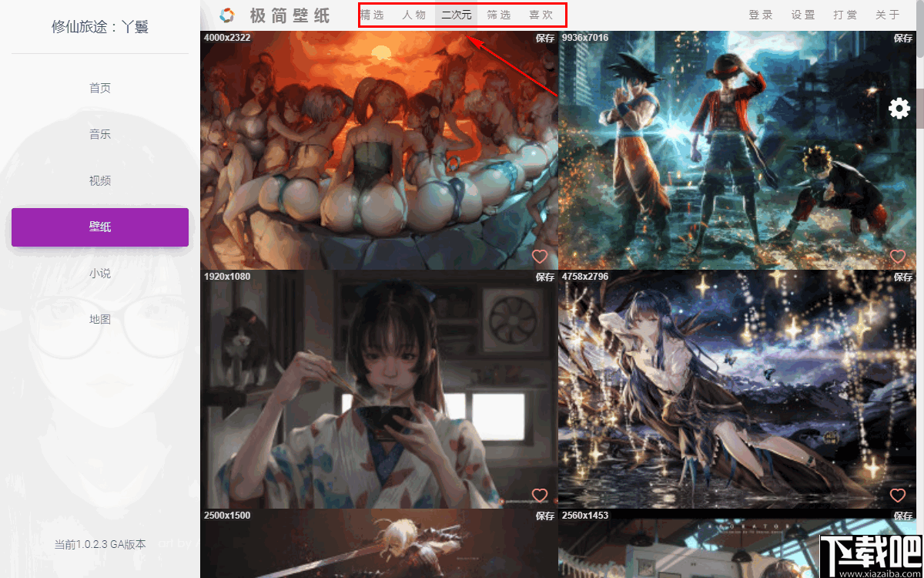Click the 1920x1080 resolution label
924x578 pixels.
pyautogui.click(x=227, y=276)
